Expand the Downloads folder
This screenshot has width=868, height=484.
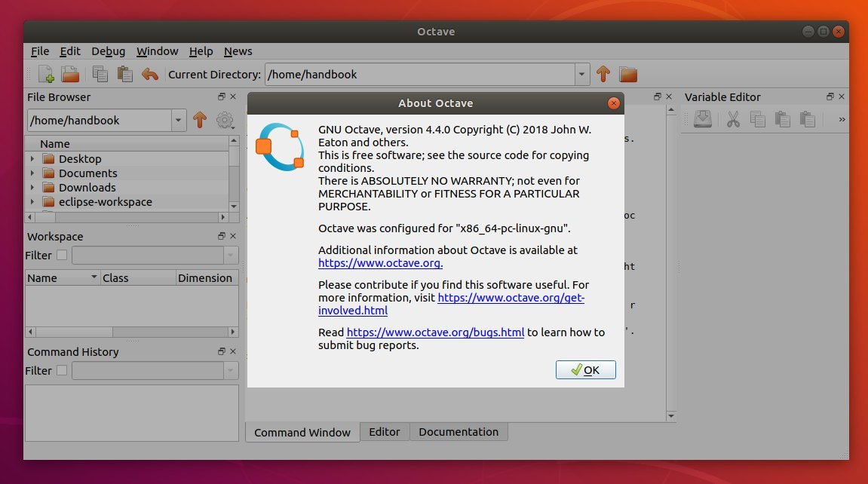[32, 188]
